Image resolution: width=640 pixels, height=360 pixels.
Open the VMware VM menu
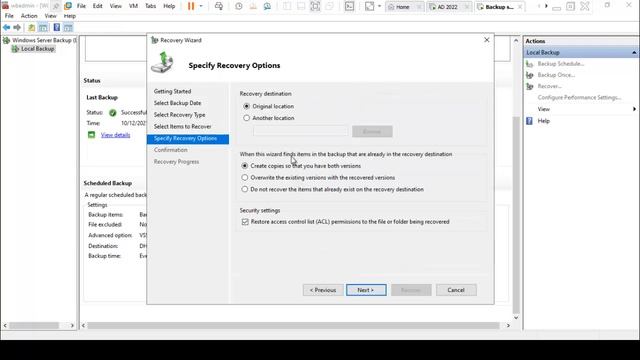[x=133, y=6]
